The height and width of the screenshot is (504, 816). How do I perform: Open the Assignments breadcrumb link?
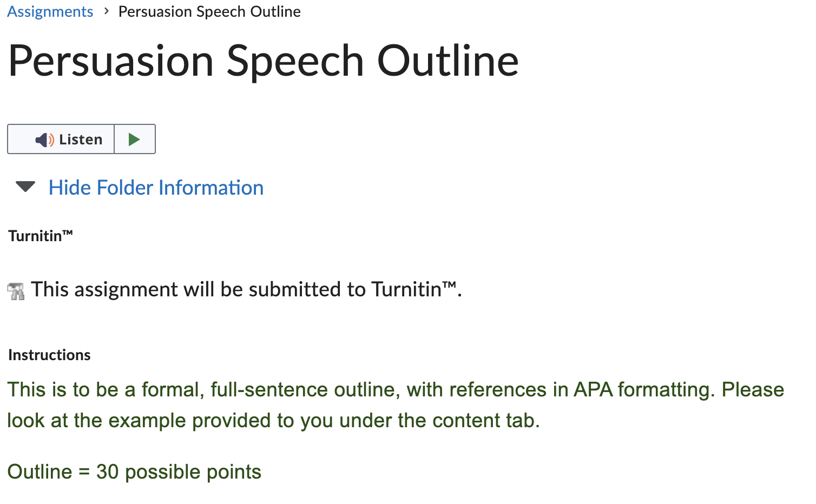[50, 11]
